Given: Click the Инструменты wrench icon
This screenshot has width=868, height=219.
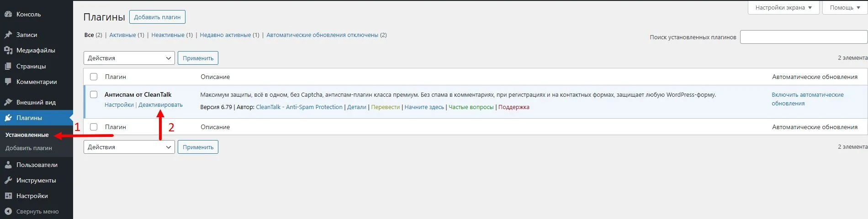Looking at the screenshot, I should click(x=8, y=180).
